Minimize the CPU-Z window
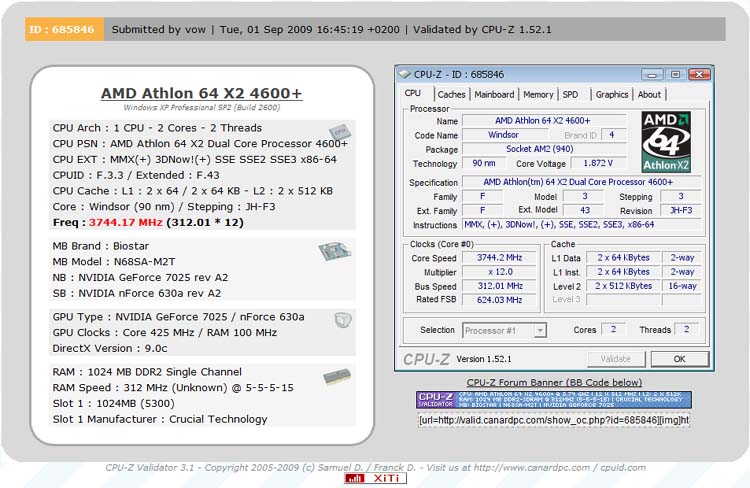Screen dimensions: 750x488 [x=652, y=75]
